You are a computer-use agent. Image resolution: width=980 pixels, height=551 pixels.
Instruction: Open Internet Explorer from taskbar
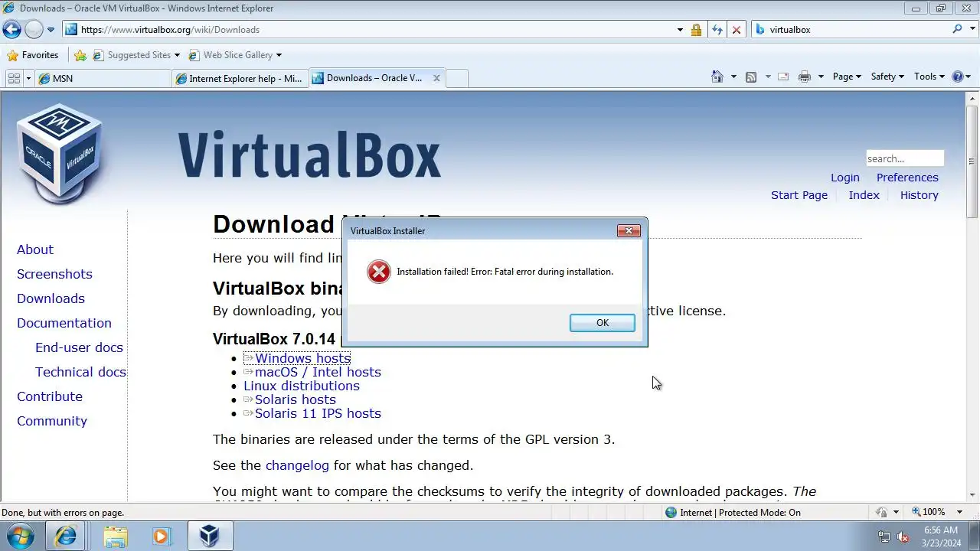coord(66,536)
